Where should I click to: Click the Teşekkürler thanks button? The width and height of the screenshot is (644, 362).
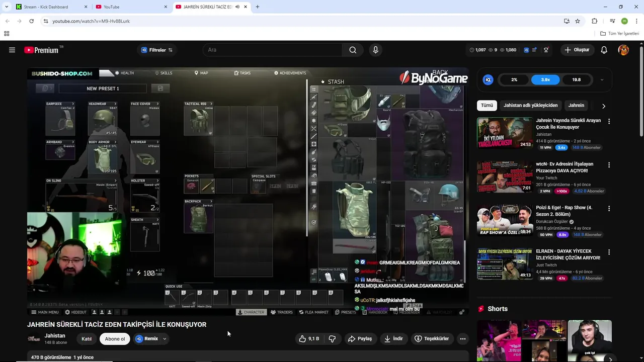click(432, 339)
